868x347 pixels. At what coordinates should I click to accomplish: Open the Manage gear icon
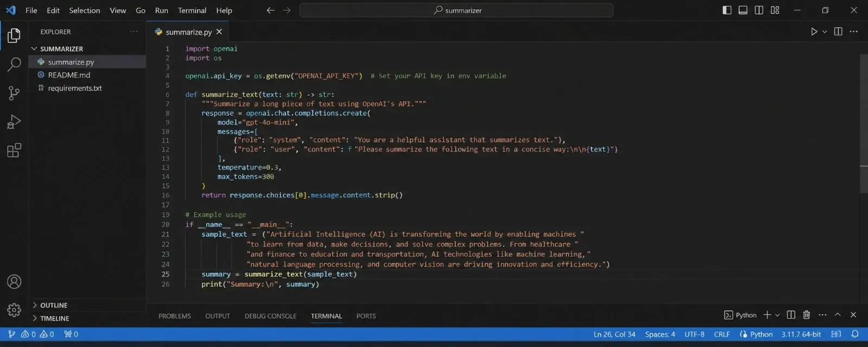pos(14,310)
